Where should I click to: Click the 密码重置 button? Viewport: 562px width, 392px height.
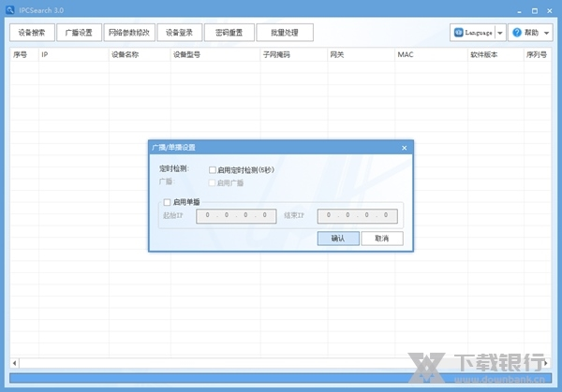click(229, 33)
